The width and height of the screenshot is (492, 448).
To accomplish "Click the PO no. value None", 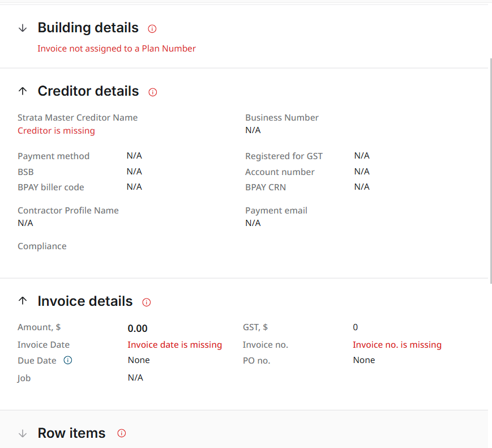I will click(x=364, y=360).
